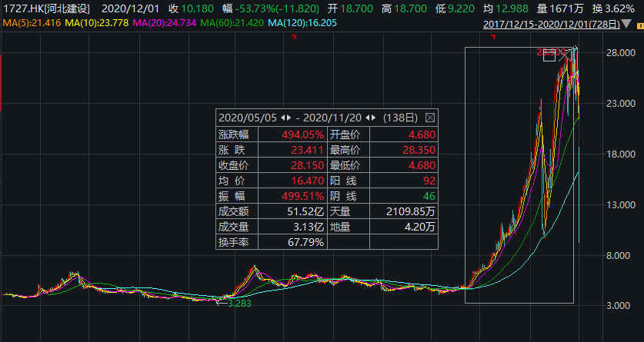Screen dimensions: 644x342
Task: Click the 28.500 highest price label
Action: pyautogui.click(x=550, y=52)
